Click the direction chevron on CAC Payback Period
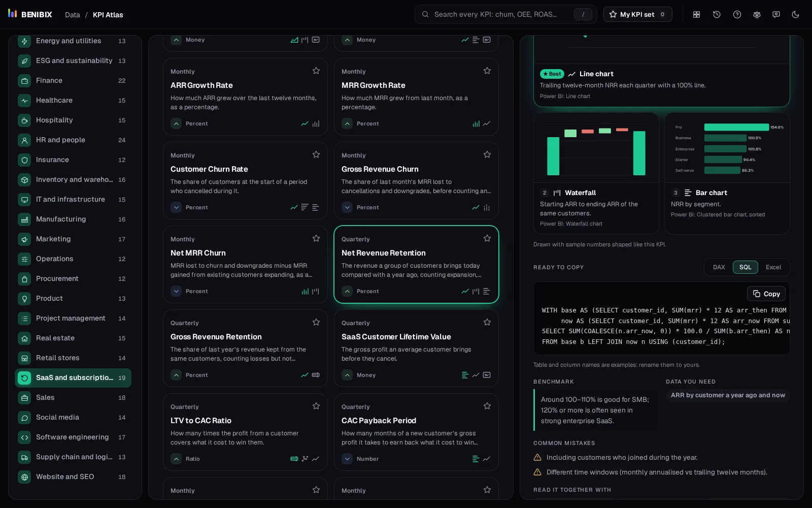The height and width of the screenshot is (508, 812). click(x=347, y=459)
